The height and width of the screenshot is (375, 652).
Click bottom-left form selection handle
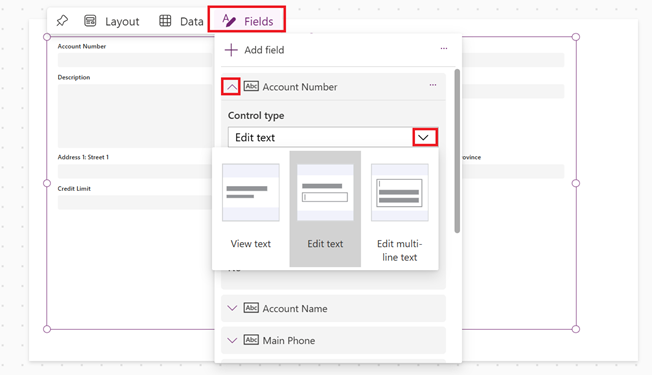point(47,329)
